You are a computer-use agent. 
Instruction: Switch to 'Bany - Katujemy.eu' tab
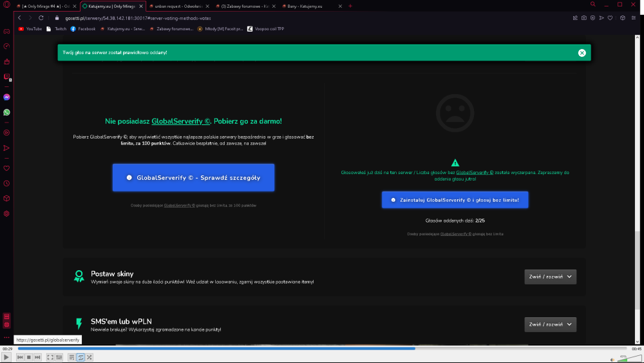312,6
